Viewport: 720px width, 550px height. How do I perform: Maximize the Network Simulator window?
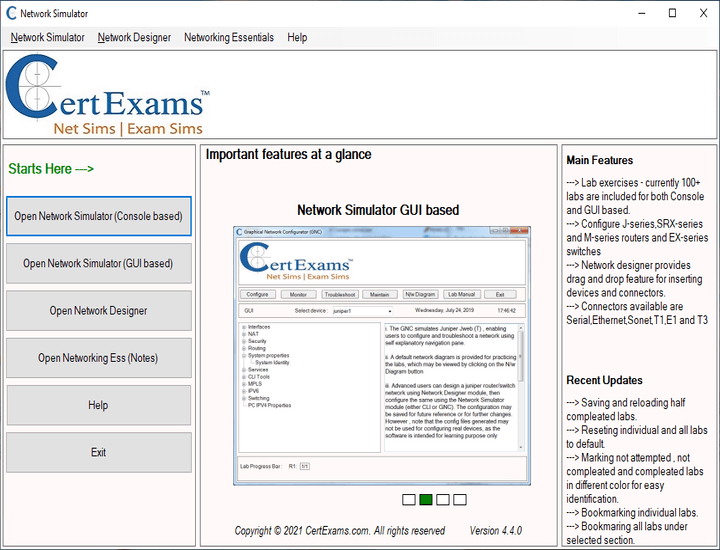672,13
